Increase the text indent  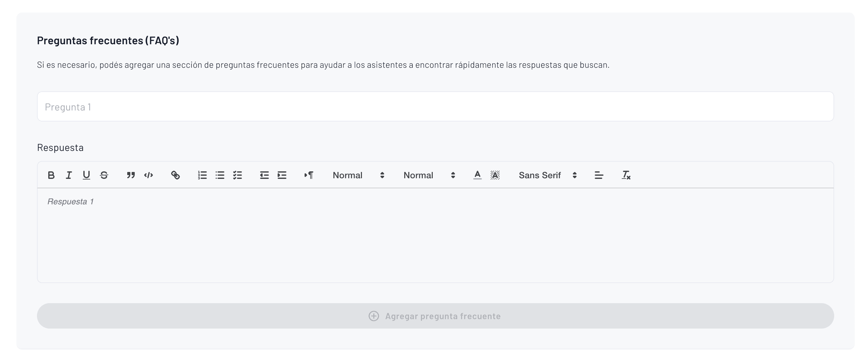point(282,175)
